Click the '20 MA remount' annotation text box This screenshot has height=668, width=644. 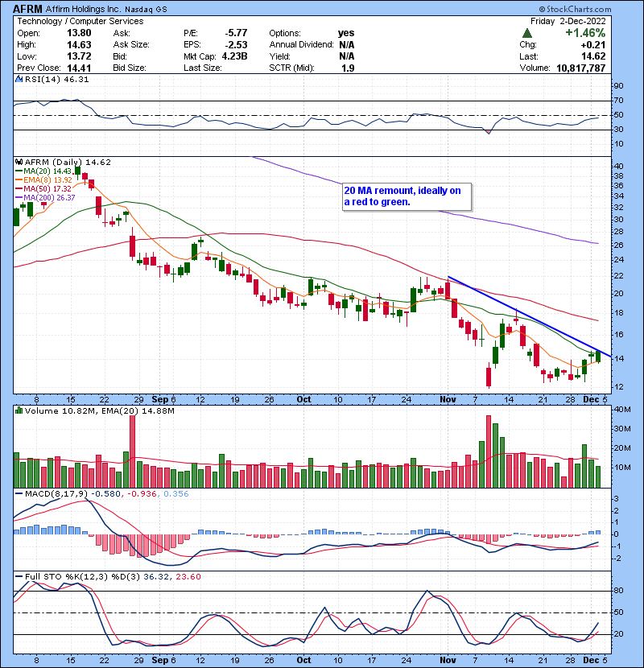407,196
